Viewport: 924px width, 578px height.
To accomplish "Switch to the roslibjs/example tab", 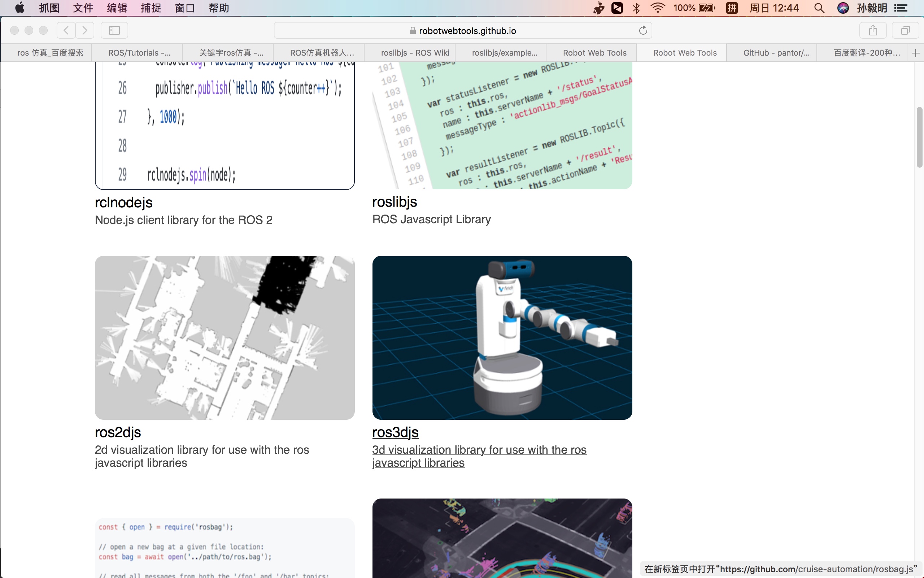I will (501, 53).
